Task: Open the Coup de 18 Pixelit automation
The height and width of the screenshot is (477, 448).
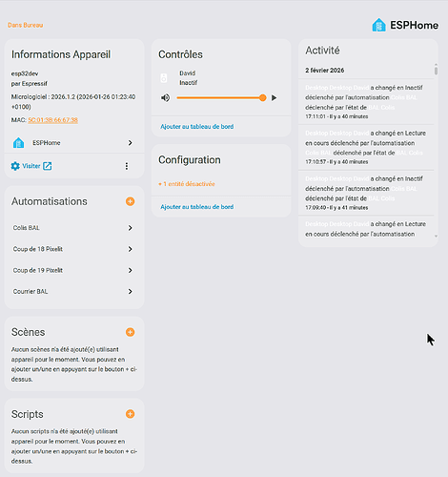Action: (72, 249)
